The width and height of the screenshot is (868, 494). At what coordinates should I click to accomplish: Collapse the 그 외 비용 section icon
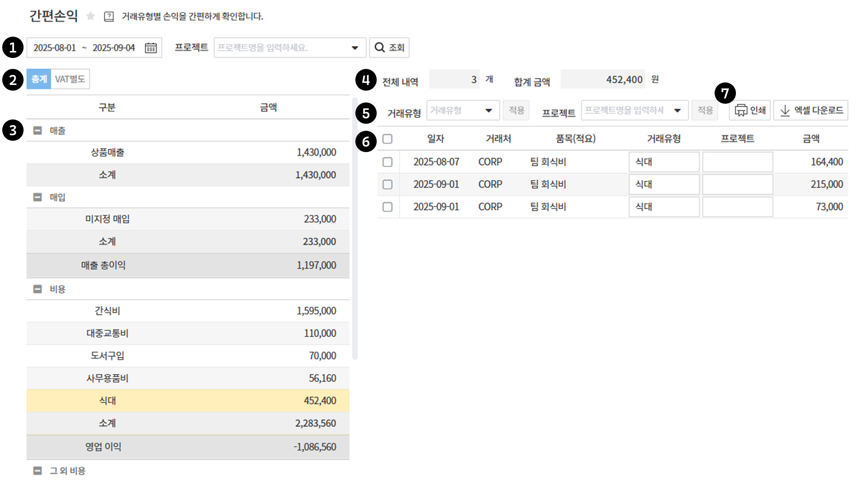click(x=38, y=470)
